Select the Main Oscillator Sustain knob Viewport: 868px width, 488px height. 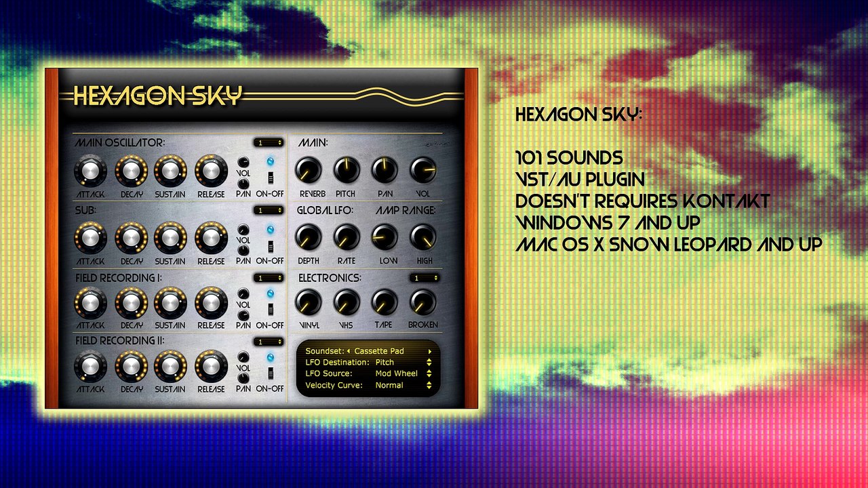pyautogui.click(x=170, y=171)
